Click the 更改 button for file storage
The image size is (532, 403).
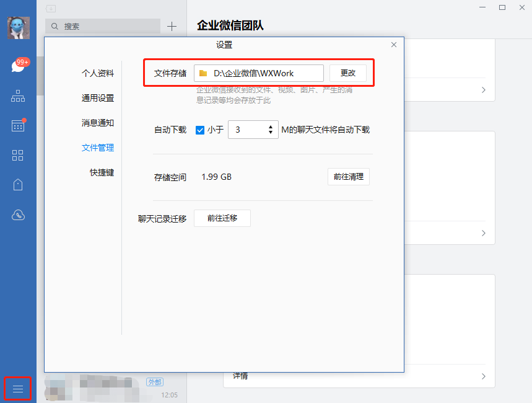347,73
